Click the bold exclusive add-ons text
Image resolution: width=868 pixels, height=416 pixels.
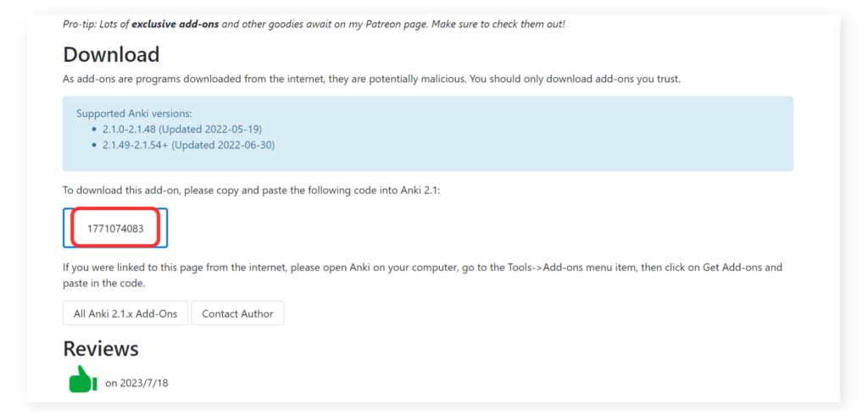coord(175,24)
